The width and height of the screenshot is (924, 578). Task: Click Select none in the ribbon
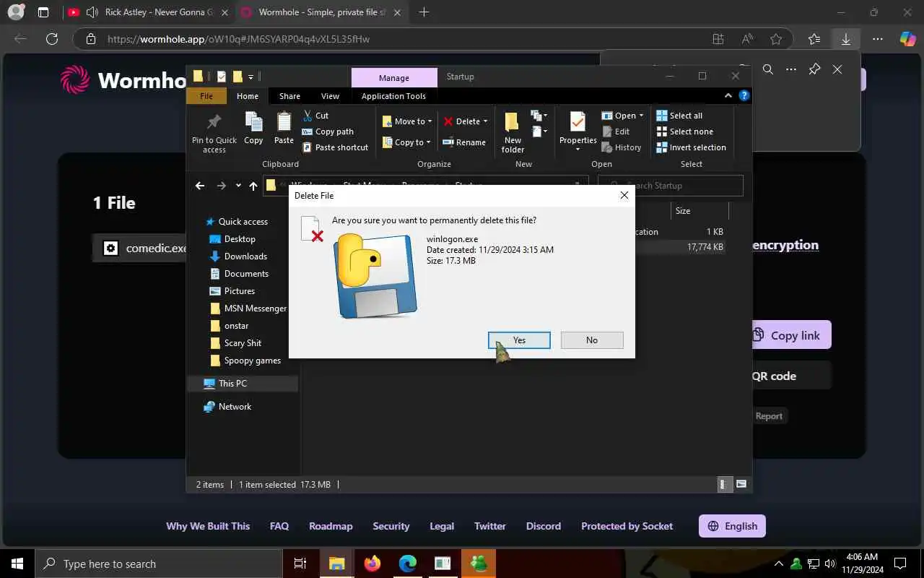(x=684, y=131)
